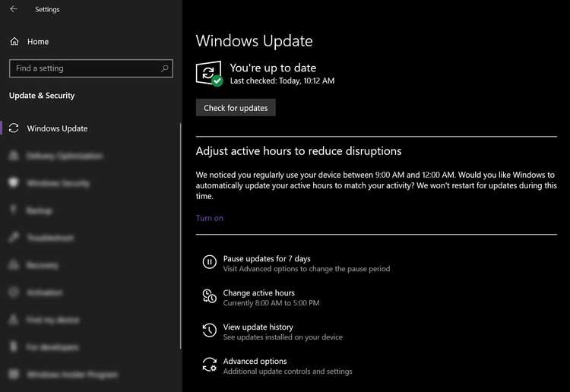Viewport: 570px width, 392px height.
Task: Click the search magnifier icon
Action: point(165,68)
